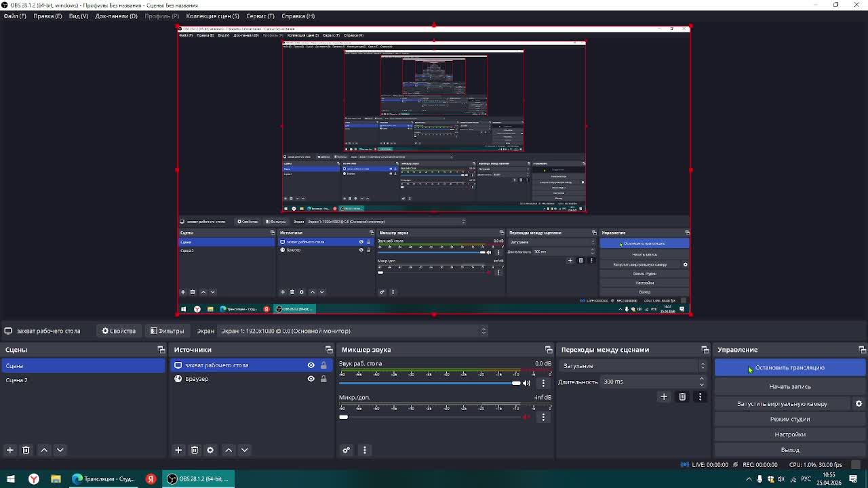Viewport: 868px width, 488px height.
Task: Hide the Браузер source
Action: point(311,379)
